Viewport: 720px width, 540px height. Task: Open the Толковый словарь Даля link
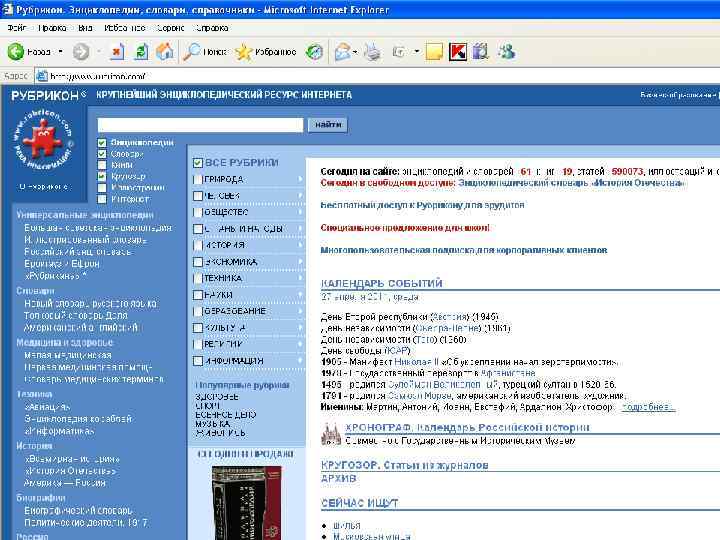(76, 315)
